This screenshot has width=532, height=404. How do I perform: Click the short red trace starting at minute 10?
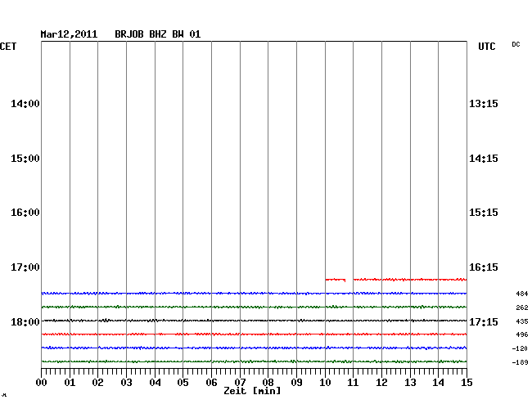click(x=336, y=280)
